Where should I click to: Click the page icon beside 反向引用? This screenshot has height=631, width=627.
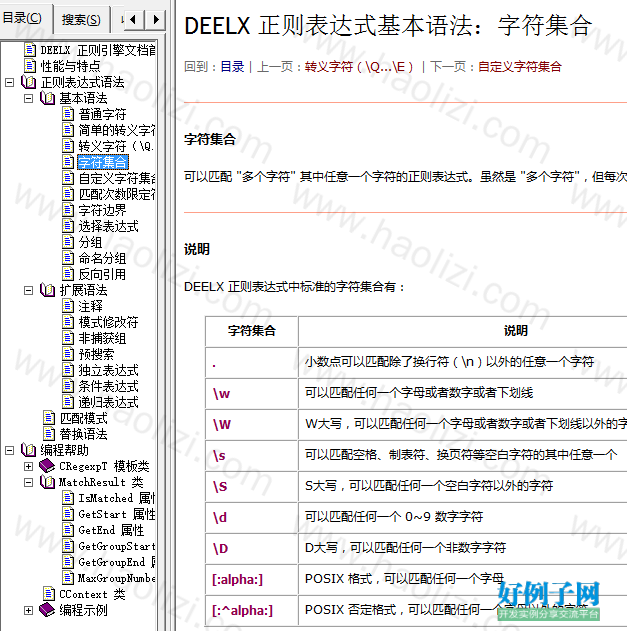[x=68, y=274]
